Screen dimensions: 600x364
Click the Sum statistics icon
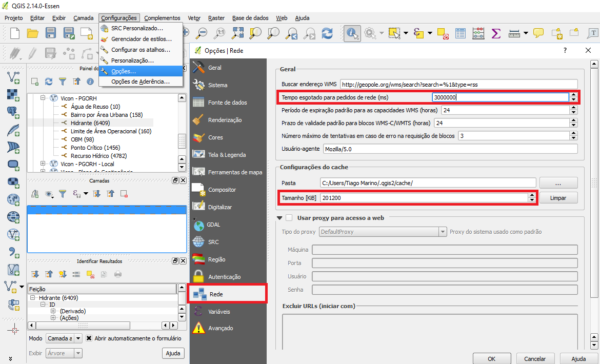coord(495,33)
